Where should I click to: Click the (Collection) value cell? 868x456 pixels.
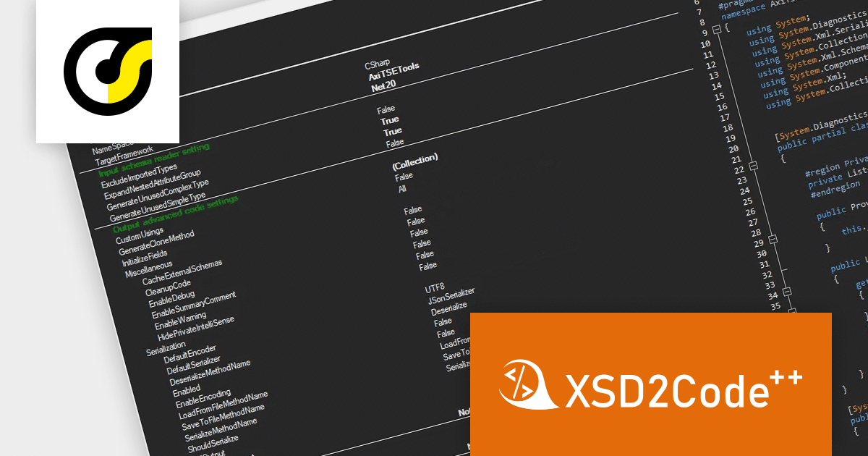point(415,161)
